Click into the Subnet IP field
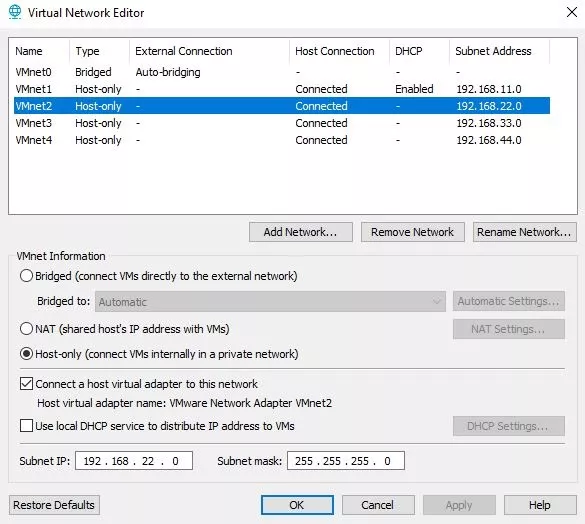The width and height of the screenshot is (585, 524). click(x=134, y=461)
